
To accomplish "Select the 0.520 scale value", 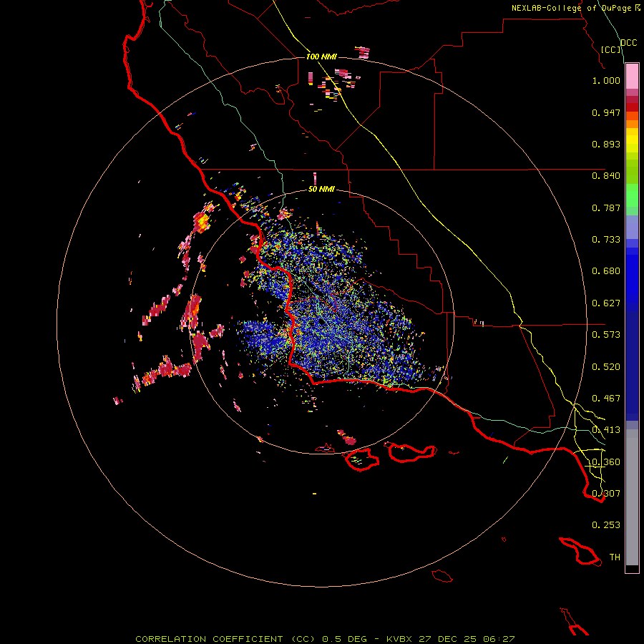I will [606, 367].
